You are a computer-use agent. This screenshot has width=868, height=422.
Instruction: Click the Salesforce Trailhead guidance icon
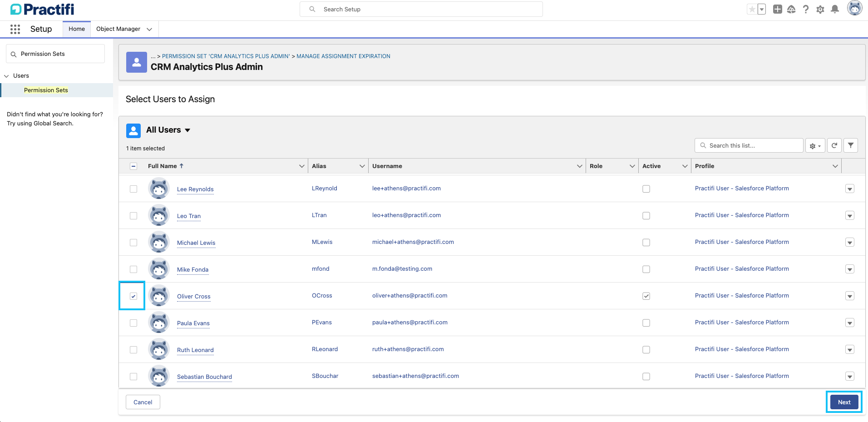click(791, 9)
